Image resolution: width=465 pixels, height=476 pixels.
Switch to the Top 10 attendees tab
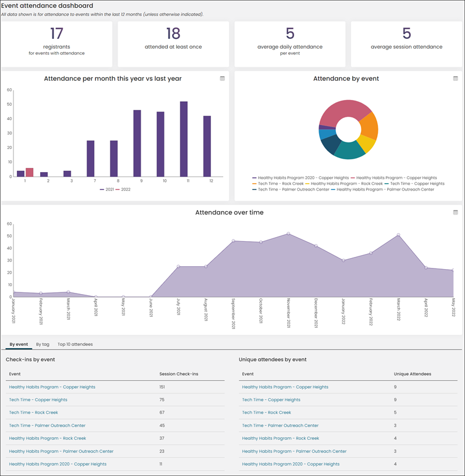75,344
